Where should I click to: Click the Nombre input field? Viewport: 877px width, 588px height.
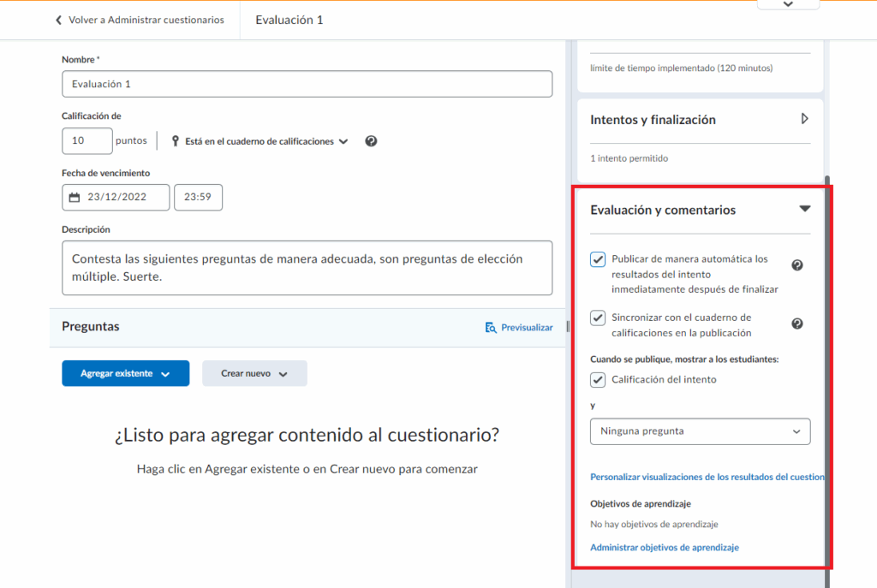307,84
